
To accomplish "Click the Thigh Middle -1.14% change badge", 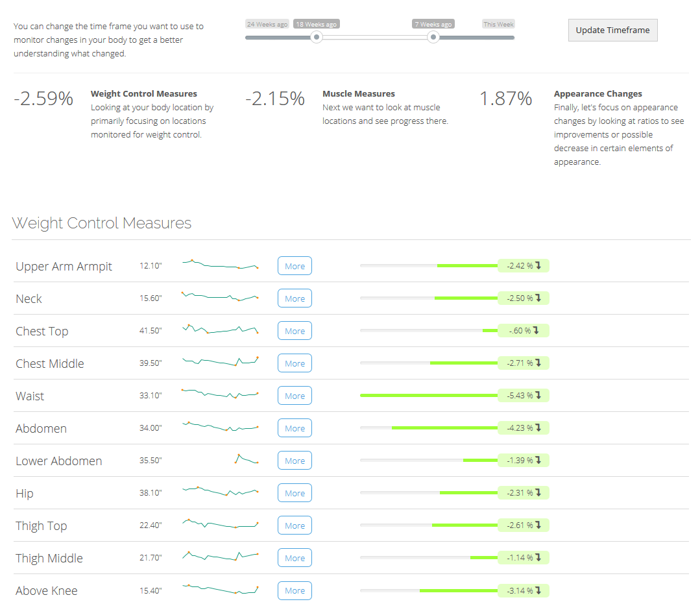I will click(x=524, y=558).
